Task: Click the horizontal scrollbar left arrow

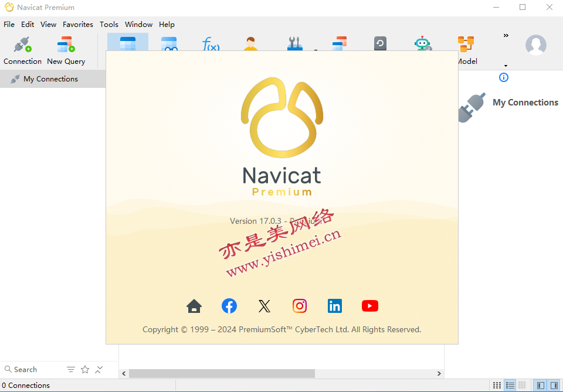Action: pyautogui.click(x=124, y=374)
